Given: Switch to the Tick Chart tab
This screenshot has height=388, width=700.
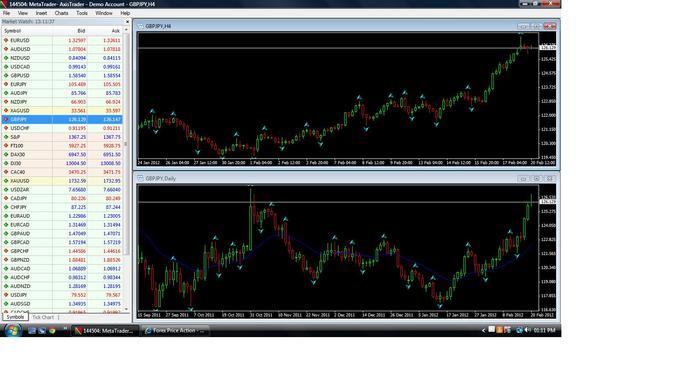Looking at the screenshot, I should click(x=43, y=317).
